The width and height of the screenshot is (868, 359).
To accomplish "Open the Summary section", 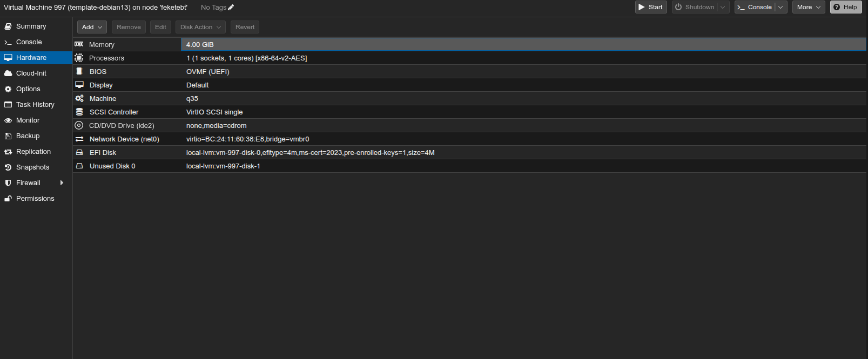I will coord(36,26).
